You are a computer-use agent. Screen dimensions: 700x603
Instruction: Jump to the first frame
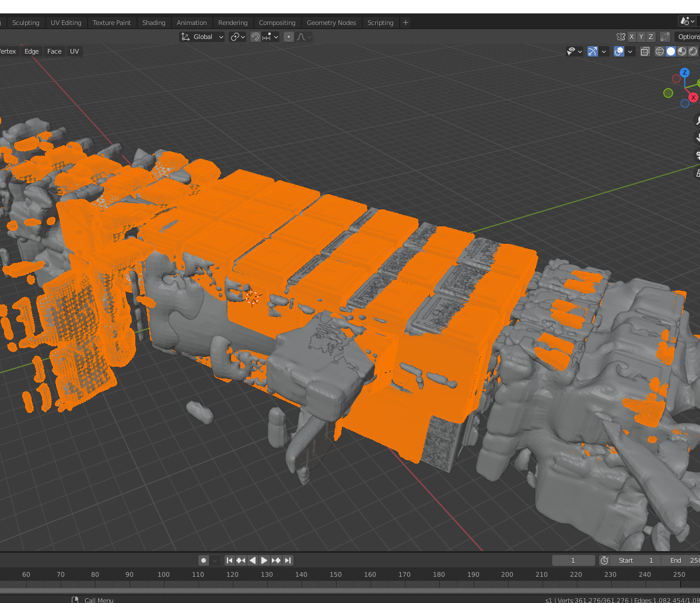[229, 560]
